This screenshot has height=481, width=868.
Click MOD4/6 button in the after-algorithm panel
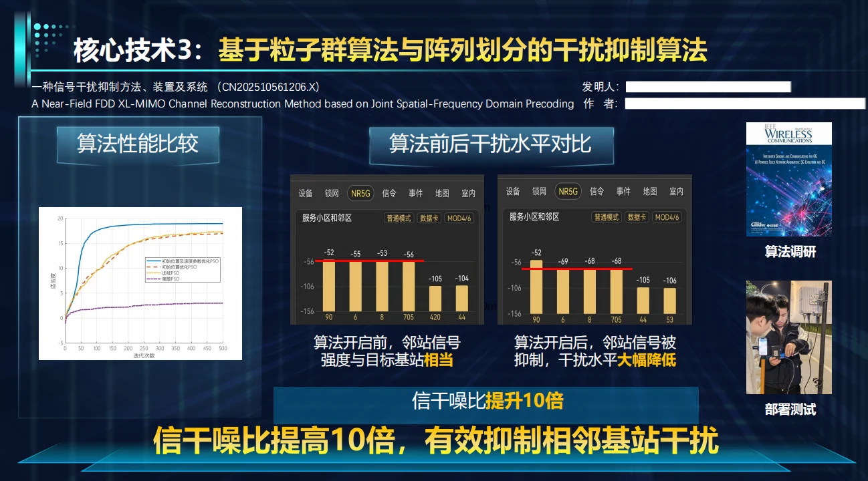tap(667, 217)
